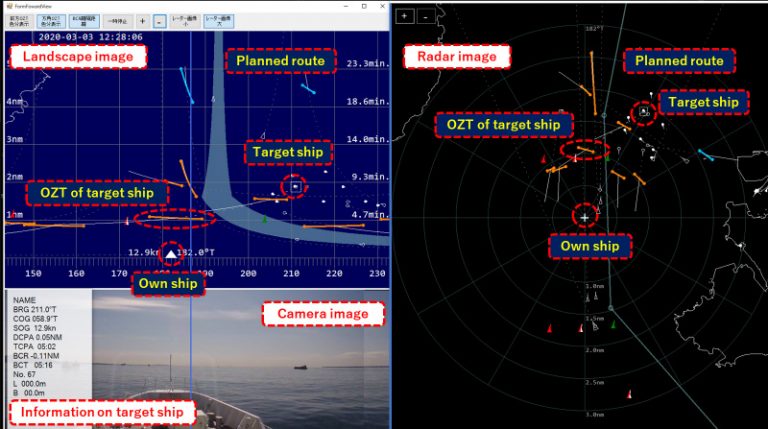
Task: Click the zoom out minus button in landscape toolbar
Action: tap(160, 20)
